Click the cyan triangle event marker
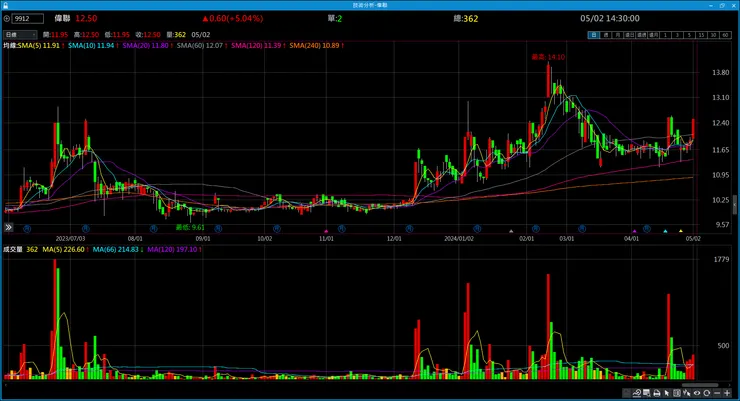 [x=665, y=231]
